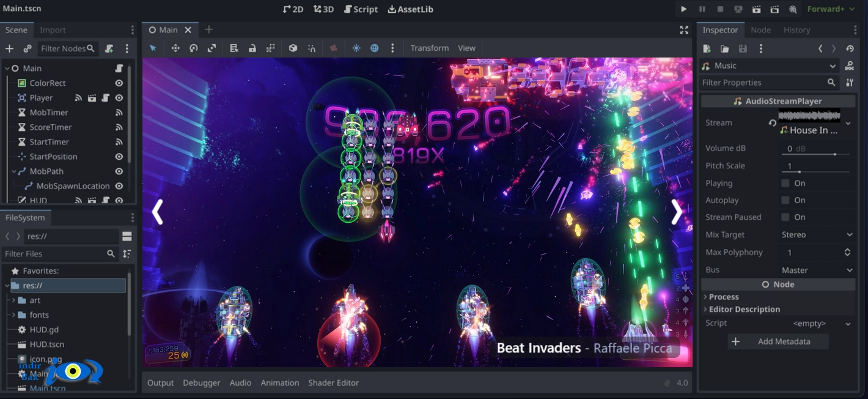This screenshot has height=399, width=868.
Task: Expand the fonts folder
Action: 13,315
